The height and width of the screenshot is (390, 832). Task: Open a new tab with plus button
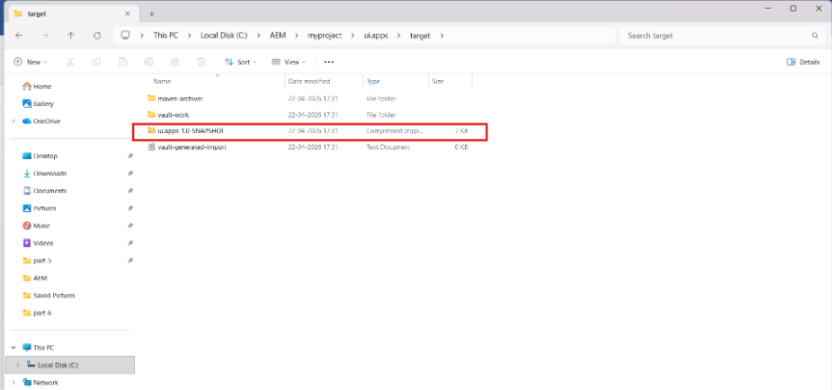[152, 14]
